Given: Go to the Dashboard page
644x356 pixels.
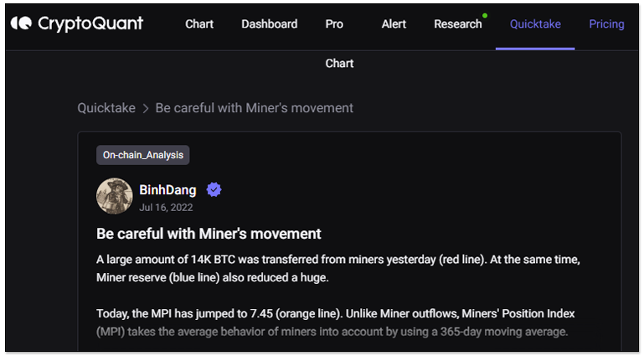Looking at the screenshot, I should point(269,23).
